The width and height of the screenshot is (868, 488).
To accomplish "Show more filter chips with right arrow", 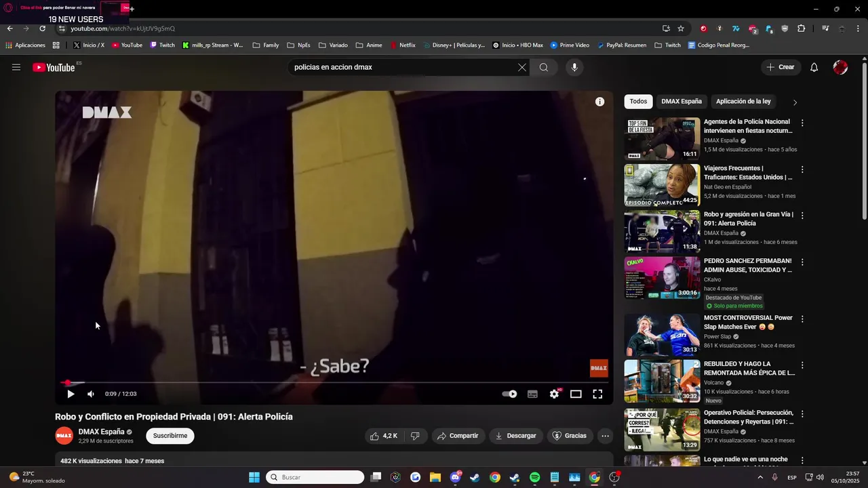I will [x=795, y=102].
